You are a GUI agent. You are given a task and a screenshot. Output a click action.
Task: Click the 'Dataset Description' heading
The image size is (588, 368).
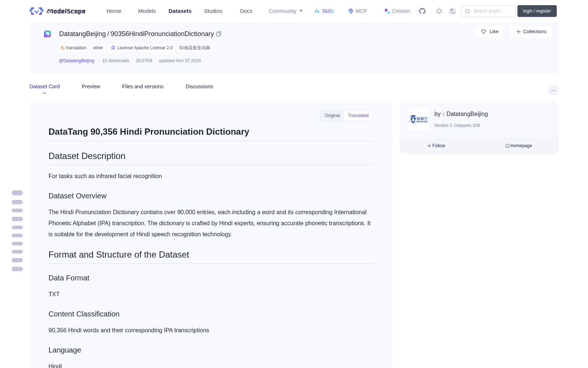[87, 156]
